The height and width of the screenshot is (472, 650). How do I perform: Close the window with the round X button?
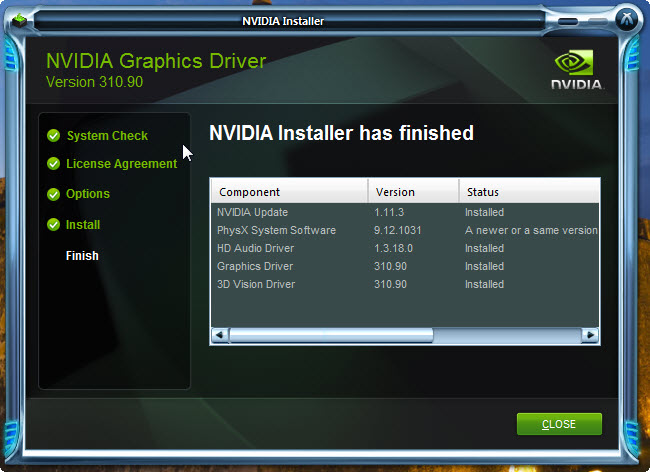pyautogui.click(x=626, y=19)
